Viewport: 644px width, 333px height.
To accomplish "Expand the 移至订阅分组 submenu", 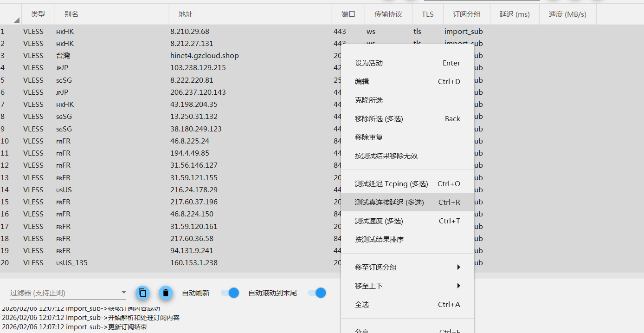I will 407,267.
